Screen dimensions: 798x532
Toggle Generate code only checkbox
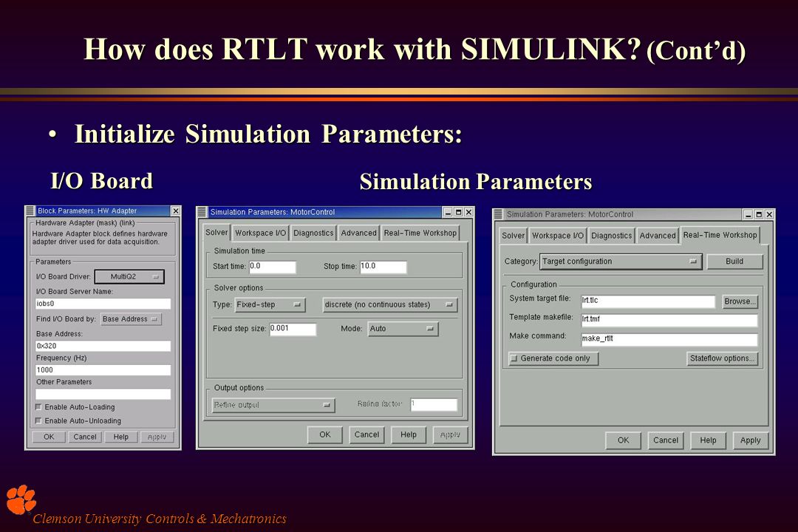click(x=514, y=358)
